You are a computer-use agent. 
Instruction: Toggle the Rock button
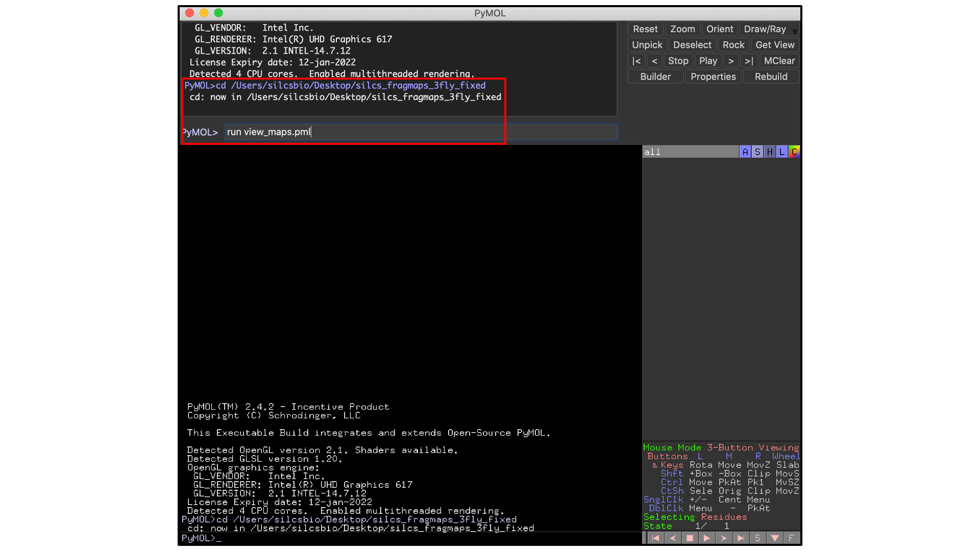coord(733,45)
